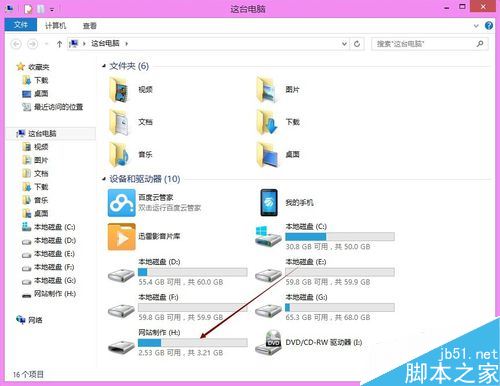Click the forward navigation arrow

(x=32, y=44)
